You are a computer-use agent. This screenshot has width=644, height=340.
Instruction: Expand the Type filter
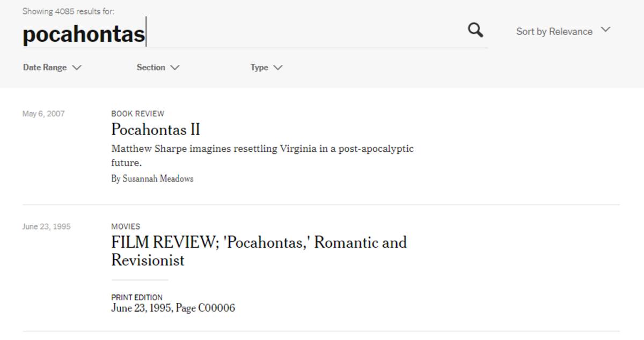[x=266, y=68]
